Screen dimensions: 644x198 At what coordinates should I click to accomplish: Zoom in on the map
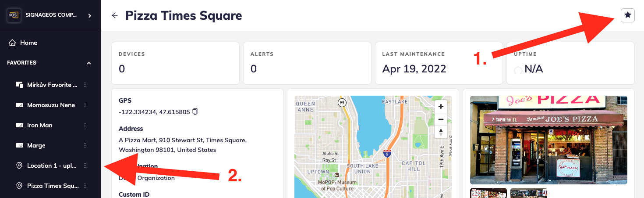point(441,107)
